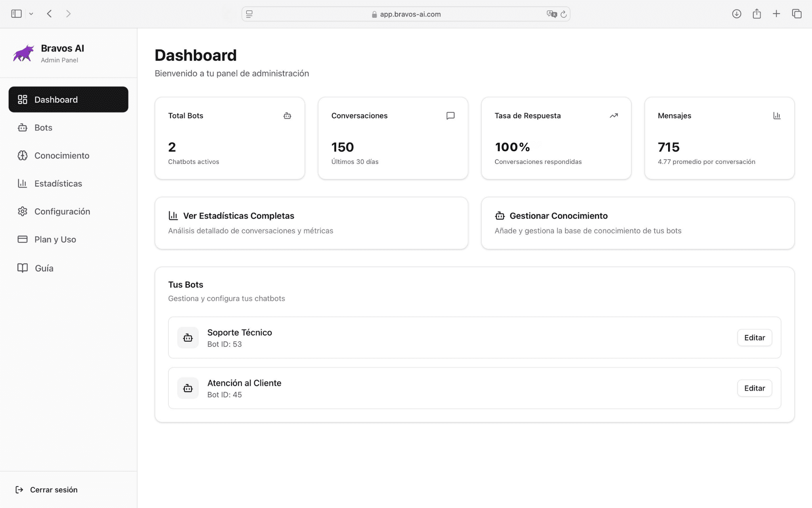Toggle the browser sidebar panel

16,13
